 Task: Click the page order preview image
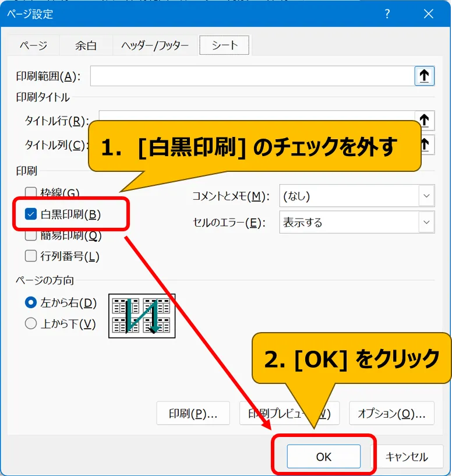click(x=142, y=316)
